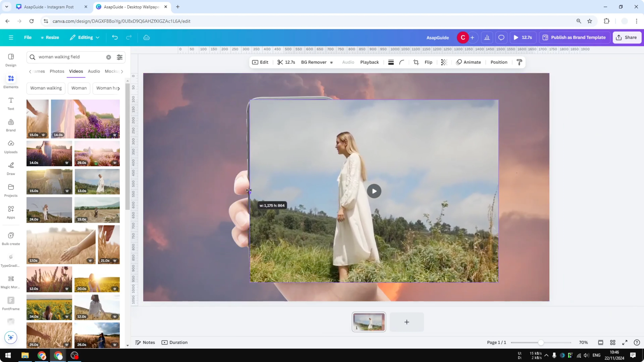Toggle the Notes panel

click(x=145, y=342)
